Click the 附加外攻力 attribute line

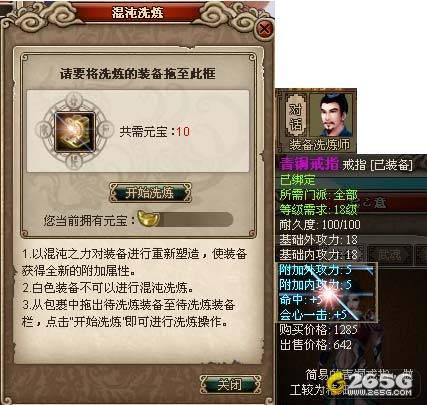(x=315, y=270)
